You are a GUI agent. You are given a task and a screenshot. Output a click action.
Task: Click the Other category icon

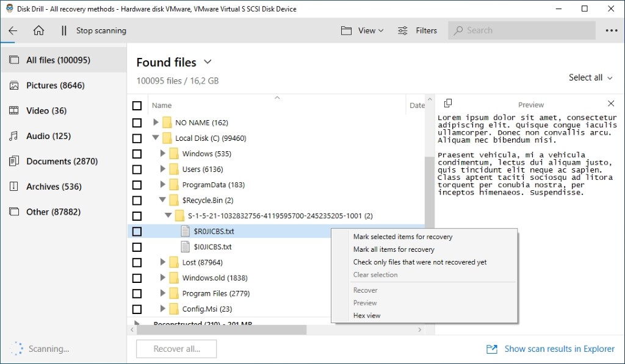point(14,212)
